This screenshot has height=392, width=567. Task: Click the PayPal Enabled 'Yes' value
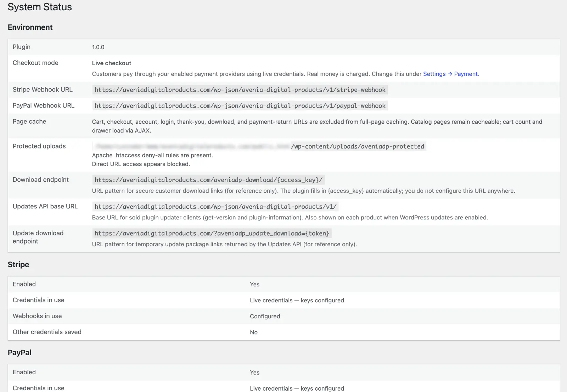point(254,373)
